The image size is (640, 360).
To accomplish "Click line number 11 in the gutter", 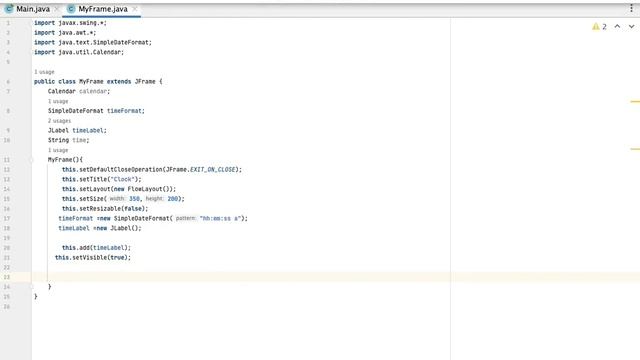I will coord(7,160).
